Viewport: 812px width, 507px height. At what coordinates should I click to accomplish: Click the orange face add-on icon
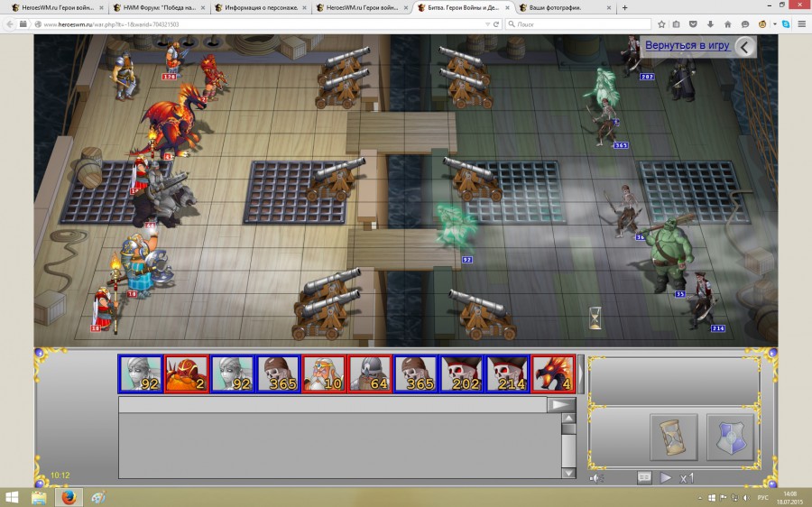tap(762, 23)
